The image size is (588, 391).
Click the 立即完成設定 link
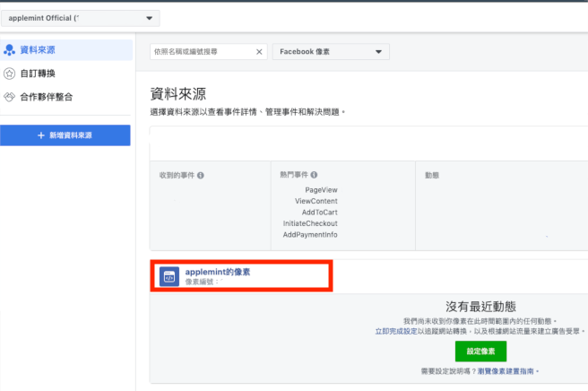tap(396, 331)
